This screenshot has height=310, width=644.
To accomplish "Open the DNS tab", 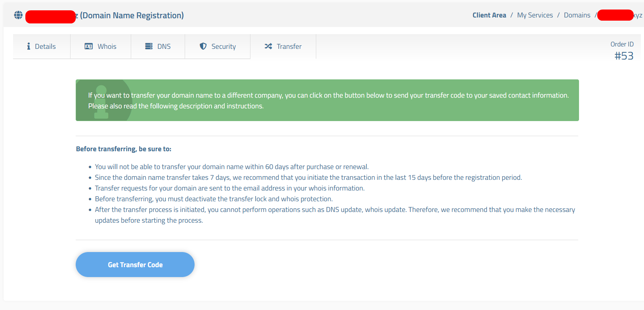I will [158, 46].
